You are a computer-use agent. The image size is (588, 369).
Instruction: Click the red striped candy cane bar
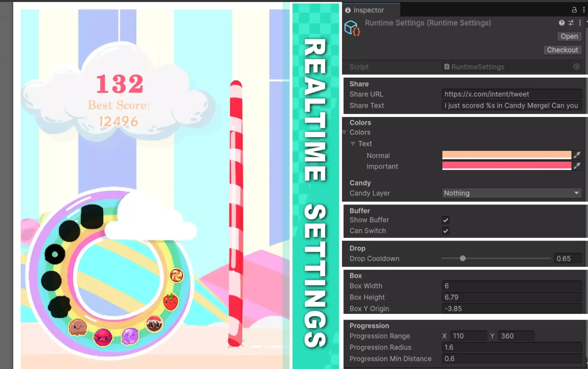pyautogui.click(x=236, y=213)
